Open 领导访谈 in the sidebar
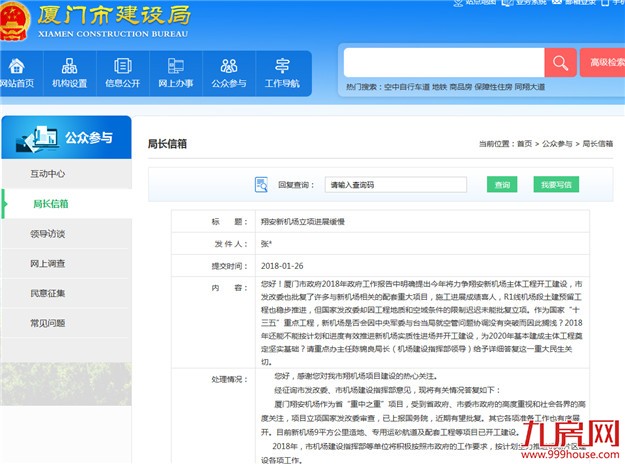The width and height of the screenshot is (625, 464). 47,234
